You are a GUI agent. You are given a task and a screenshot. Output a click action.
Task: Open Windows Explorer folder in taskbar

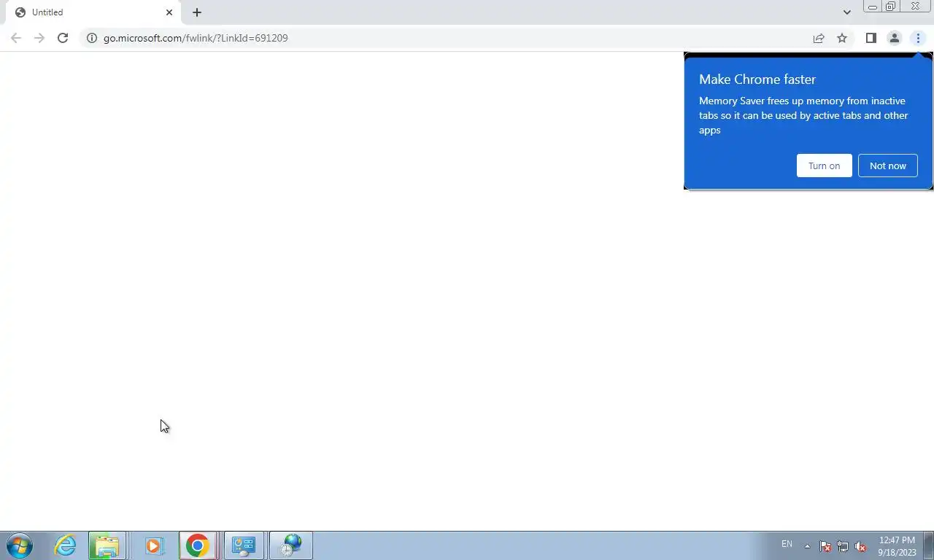107,545
